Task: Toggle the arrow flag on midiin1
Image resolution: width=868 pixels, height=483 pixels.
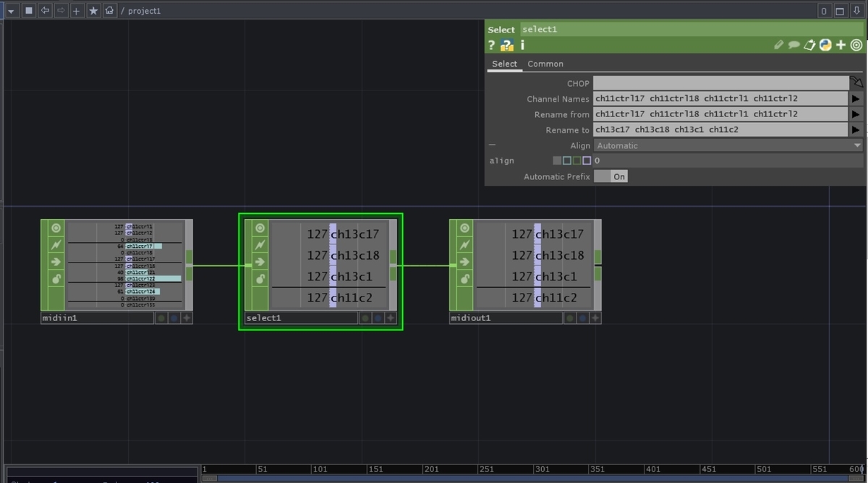Action: coord(56,261)
